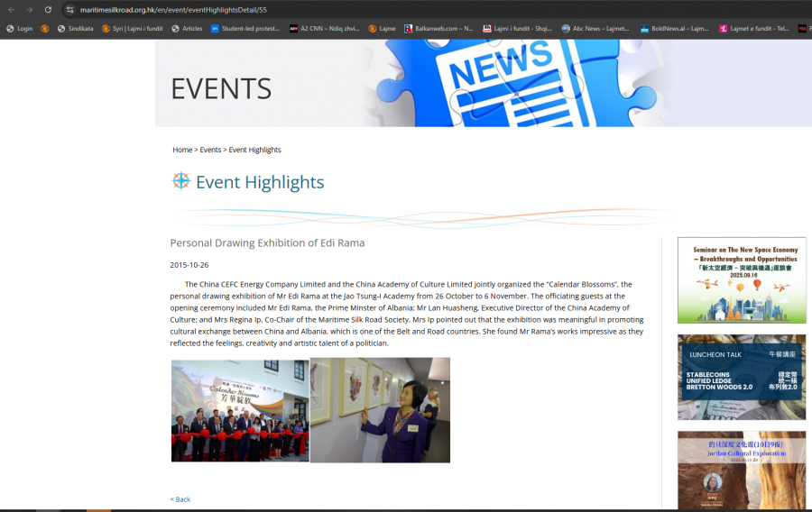Reload the page with the refresh icon

[48, 9]
